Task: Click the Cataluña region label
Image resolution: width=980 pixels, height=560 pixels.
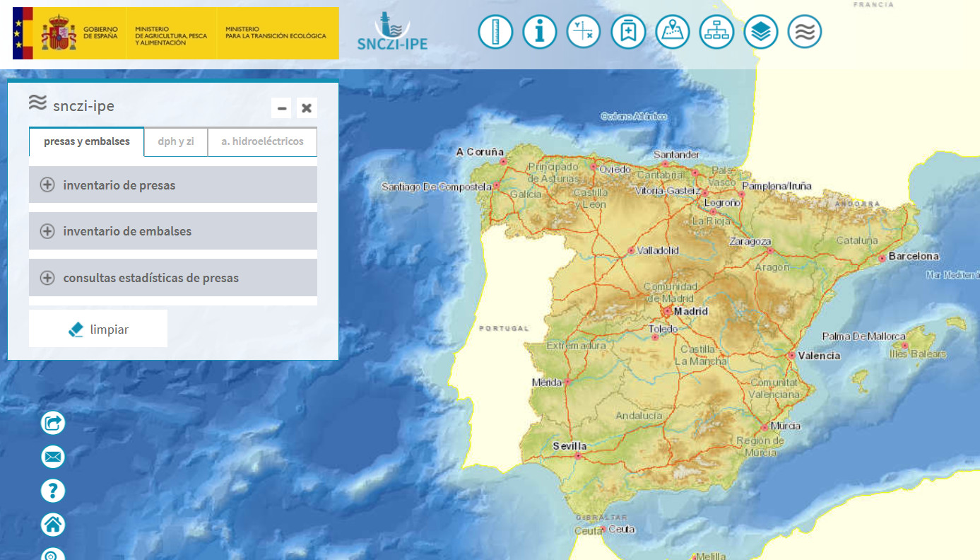Action: pos(857,240)
